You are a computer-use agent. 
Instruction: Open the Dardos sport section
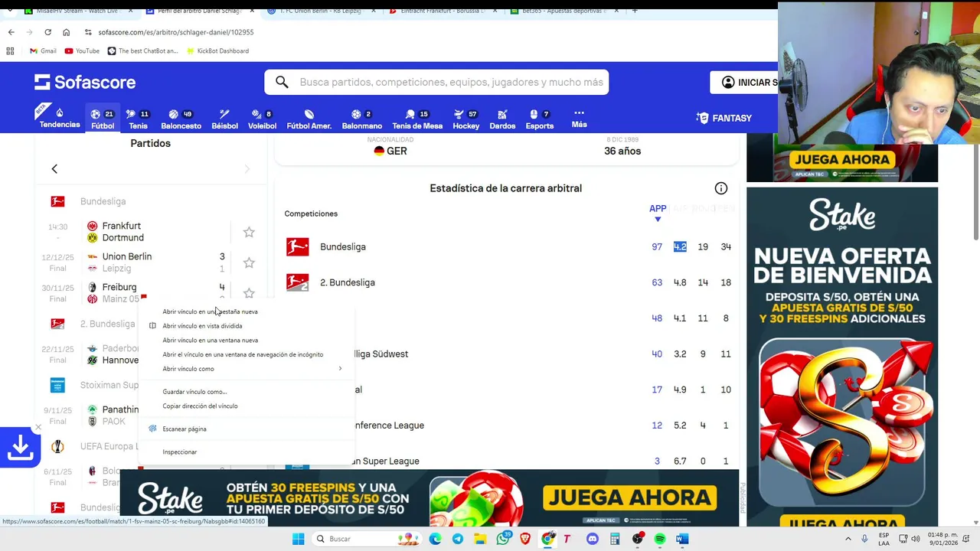pos(502,119)
